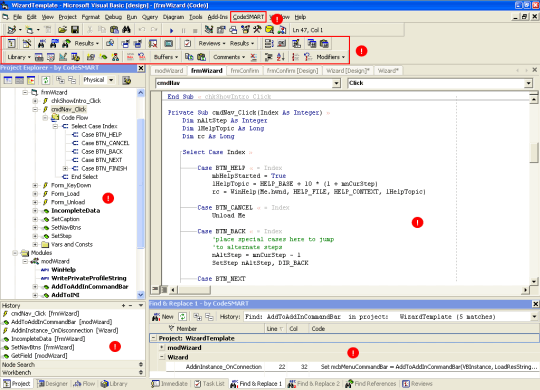Click the End stop icon
This screenshot has width=540, height=390.
pyautogui.click(x=195, y=30)
